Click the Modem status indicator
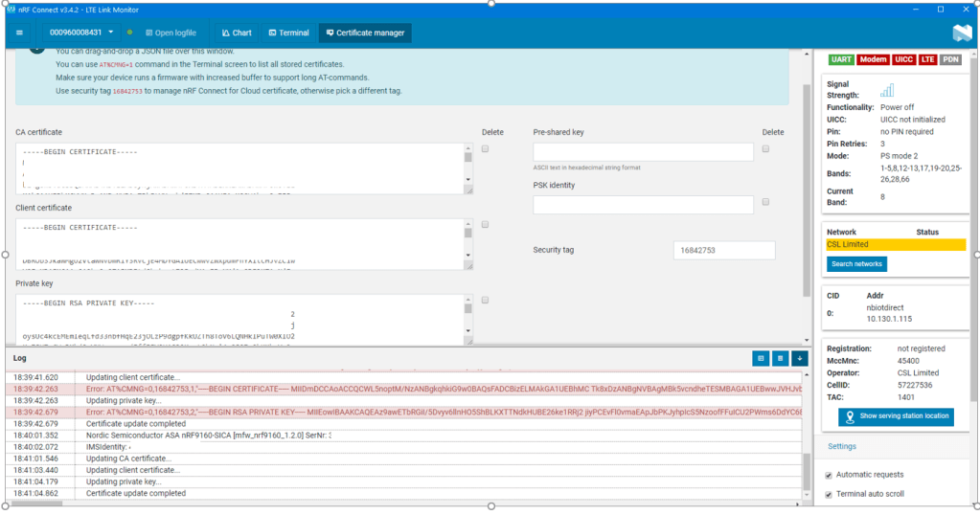This screenshot has height=515, width=980. click(x=873, y=59)
